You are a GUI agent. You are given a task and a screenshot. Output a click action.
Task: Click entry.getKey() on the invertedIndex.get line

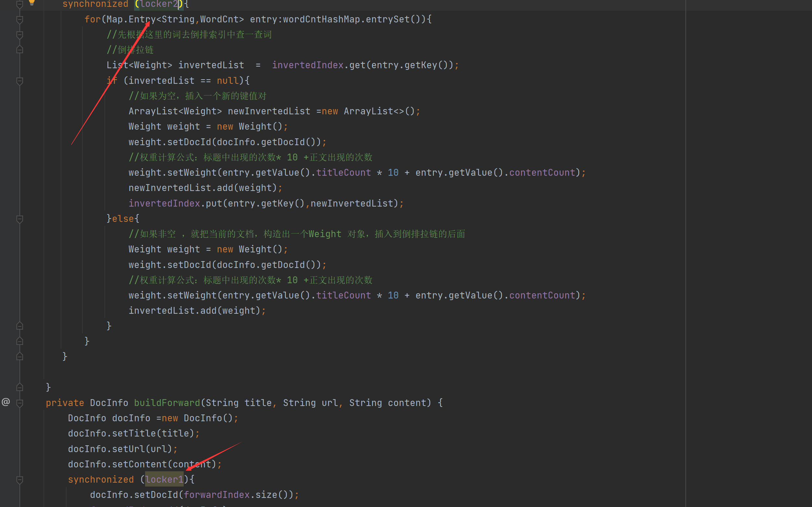coord(410,65)
